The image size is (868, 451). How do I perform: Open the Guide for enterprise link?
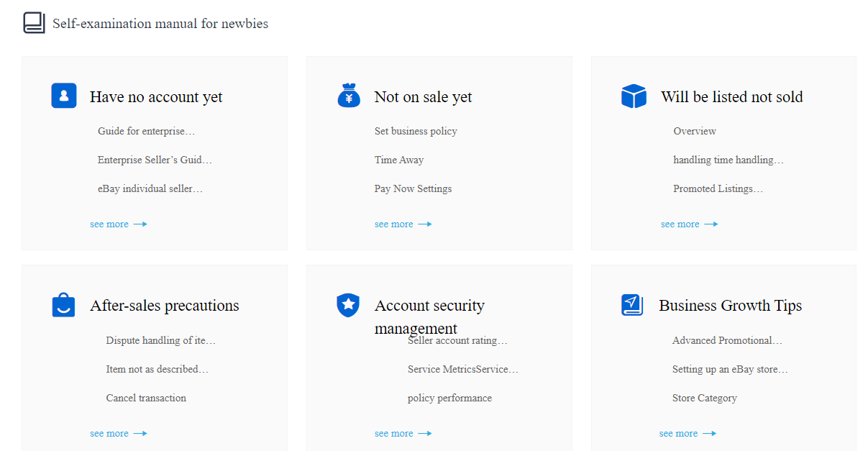click(x=146, y=131)
